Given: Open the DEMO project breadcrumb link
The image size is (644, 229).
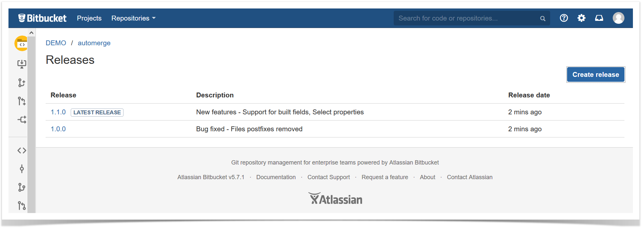Looking at the screenshot, I should point(56,43).
